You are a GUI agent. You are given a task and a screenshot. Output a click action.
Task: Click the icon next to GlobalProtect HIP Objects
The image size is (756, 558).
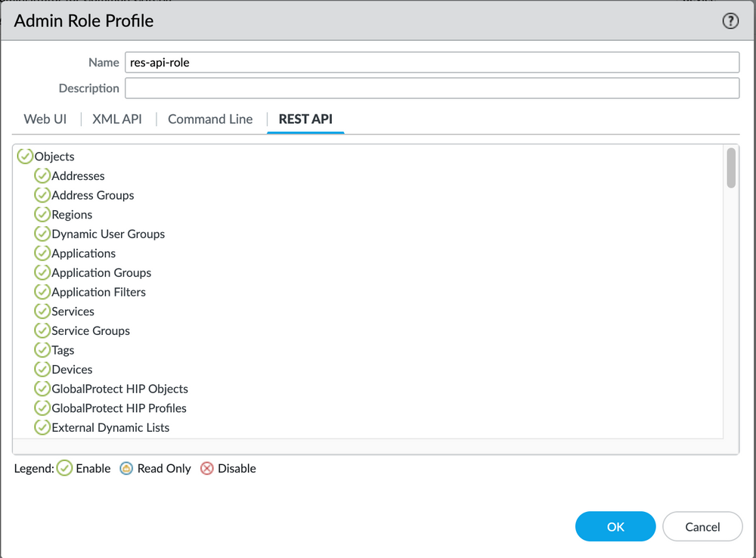42,388
